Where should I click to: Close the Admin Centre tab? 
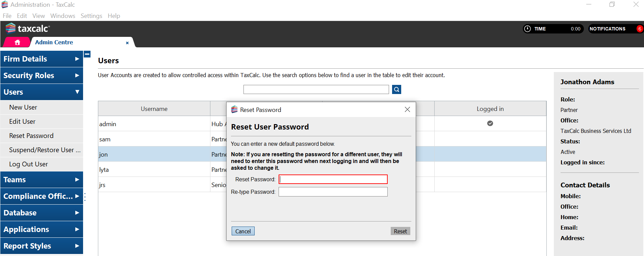pos(127,43)
